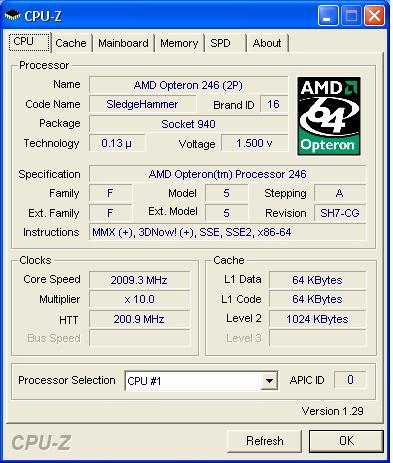The width and height of the screenshot is (393, 463).
Task: Click the AMD 64 Opteron logo
Action: pyautogui.click(x=329, y=116)
